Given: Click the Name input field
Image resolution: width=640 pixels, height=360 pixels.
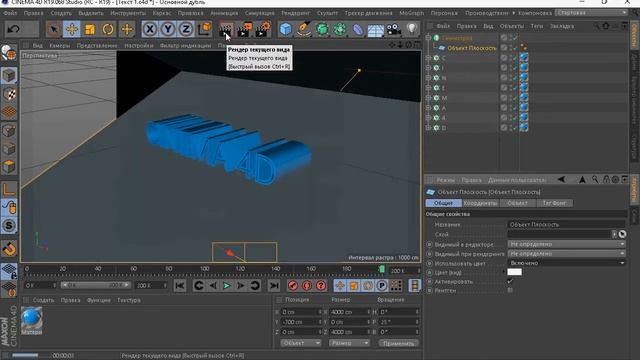Looking at the screenshot, I should [x=567, y=224].
